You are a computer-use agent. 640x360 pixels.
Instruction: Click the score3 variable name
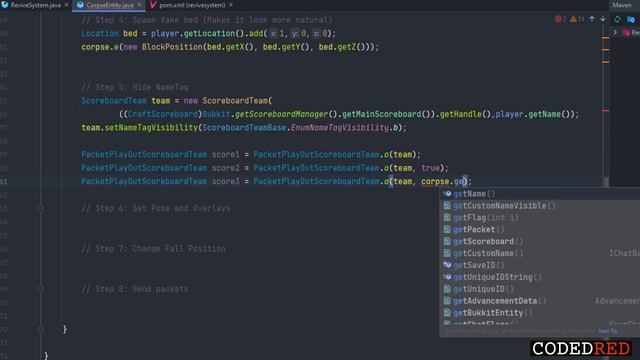[x=225, y=182]
